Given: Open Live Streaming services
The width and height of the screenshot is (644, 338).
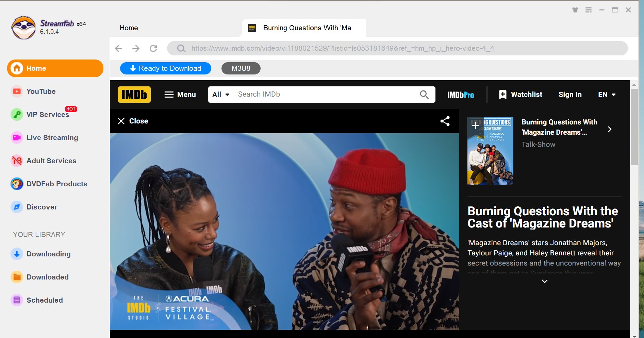Looking at the screenshot, I should (x=52, y=137).
